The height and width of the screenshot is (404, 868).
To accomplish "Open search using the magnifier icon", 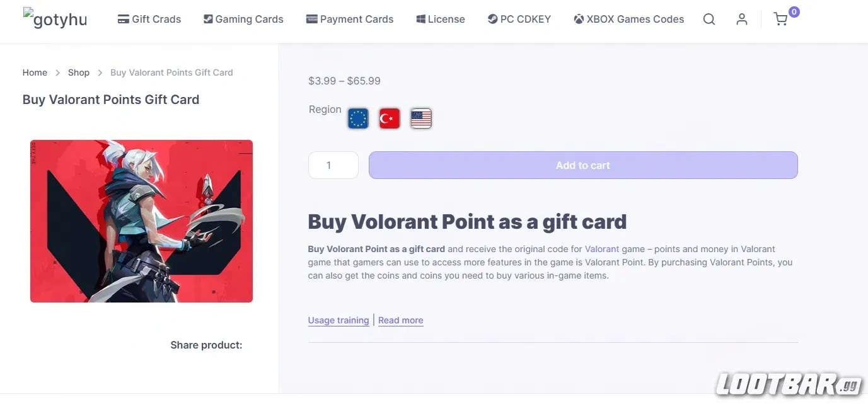I will 709,19.
